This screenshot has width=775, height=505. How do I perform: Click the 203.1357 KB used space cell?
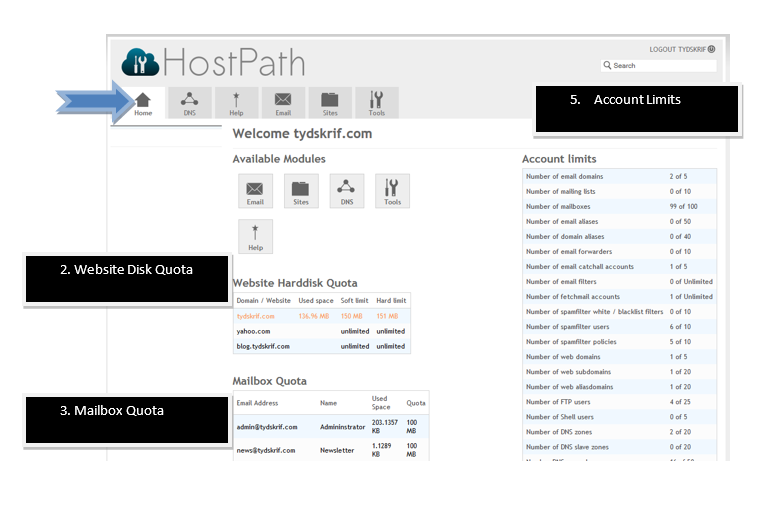pyautogui.click(x=385, y=426)
